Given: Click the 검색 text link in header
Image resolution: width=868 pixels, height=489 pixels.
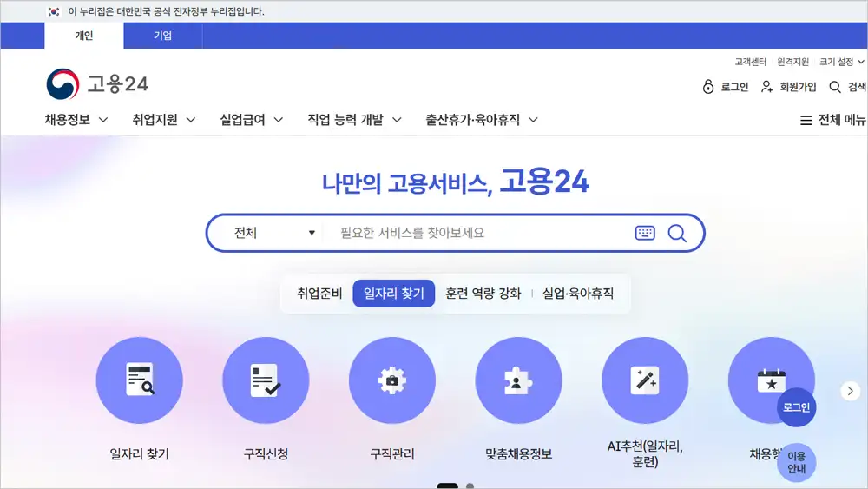Looking at the screenshot, I should pos(857,87).
